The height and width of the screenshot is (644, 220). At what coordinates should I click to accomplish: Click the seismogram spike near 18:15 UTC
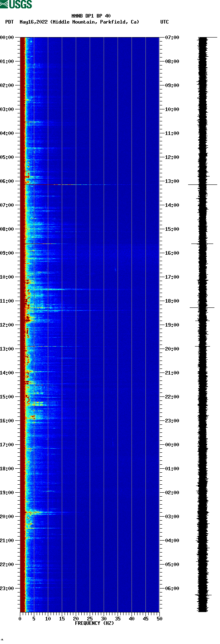click(x=202, y=307)
